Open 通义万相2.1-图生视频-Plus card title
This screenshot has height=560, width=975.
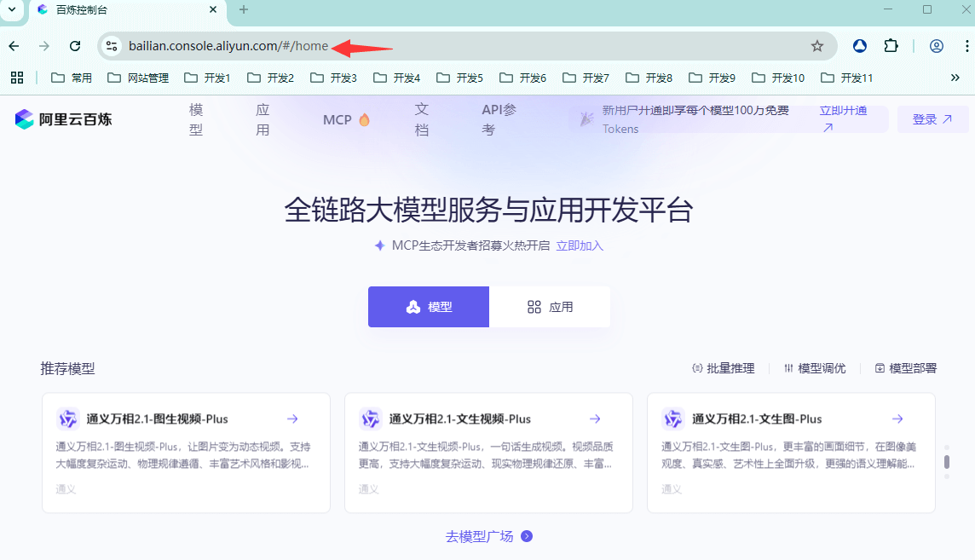point(158,419)
